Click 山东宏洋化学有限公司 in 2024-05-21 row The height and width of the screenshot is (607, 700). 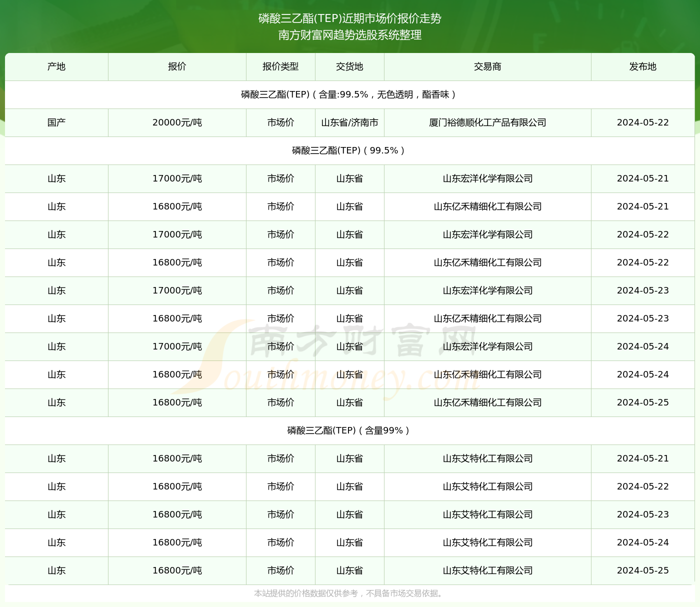click(487, 178)
